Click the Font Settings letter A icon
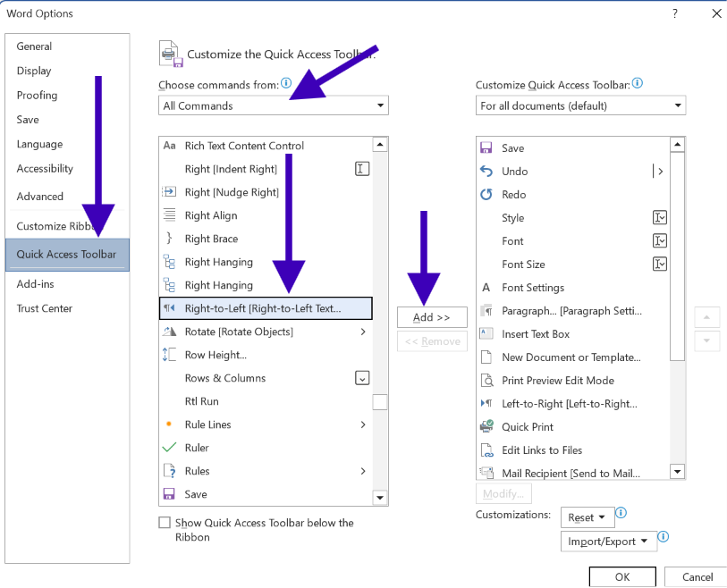Viewport: 727px width, 588px height. pos(486,287)
